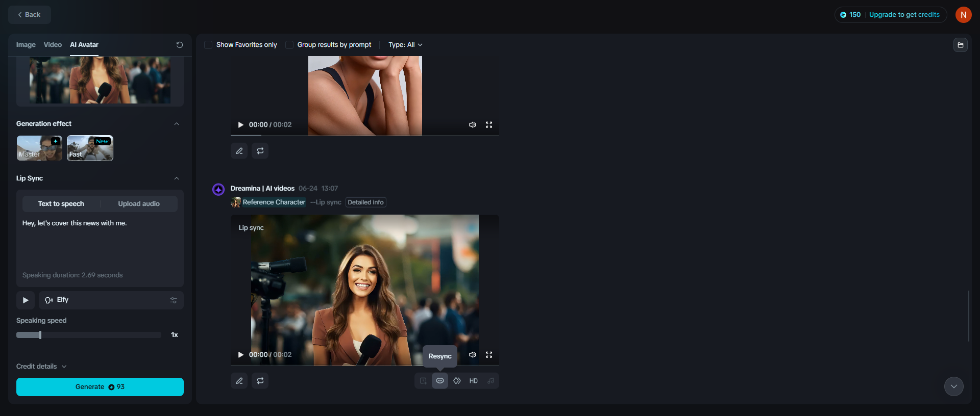The height and width of the screenshot is (416, 980).
Task: Click the frame interpolation icon
Action: (457, 381)
